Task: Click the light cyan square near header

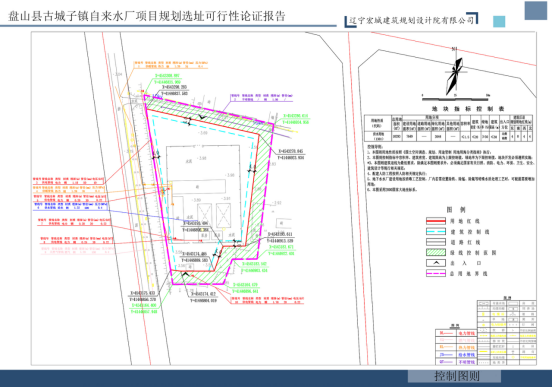Action: click(499, 22)
